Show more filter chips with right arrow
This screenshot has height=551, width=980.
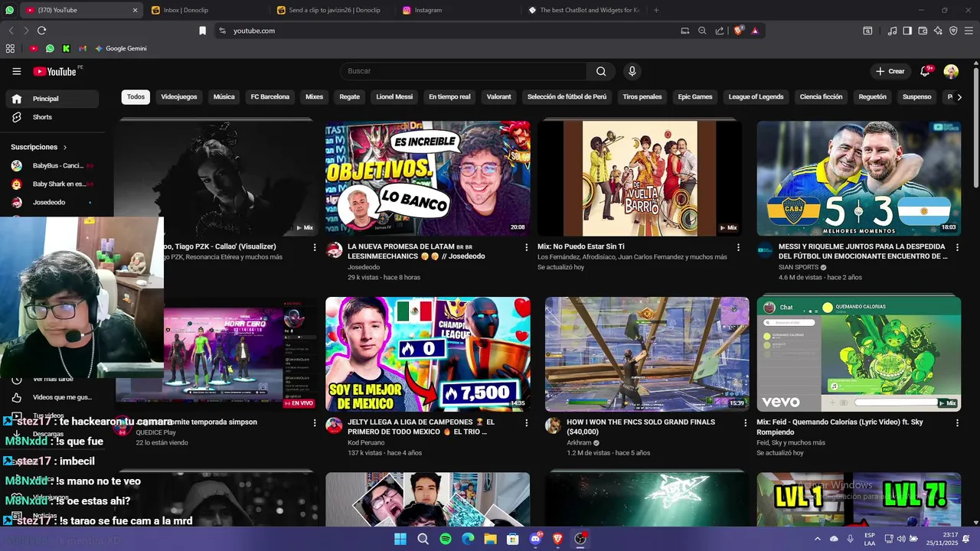960,97
